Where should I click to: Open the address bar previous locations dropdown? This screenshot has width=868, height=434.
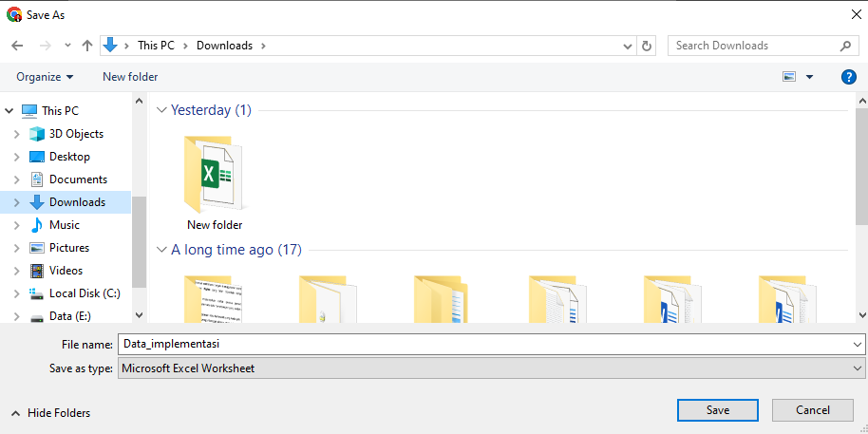[x=628, y=46]
